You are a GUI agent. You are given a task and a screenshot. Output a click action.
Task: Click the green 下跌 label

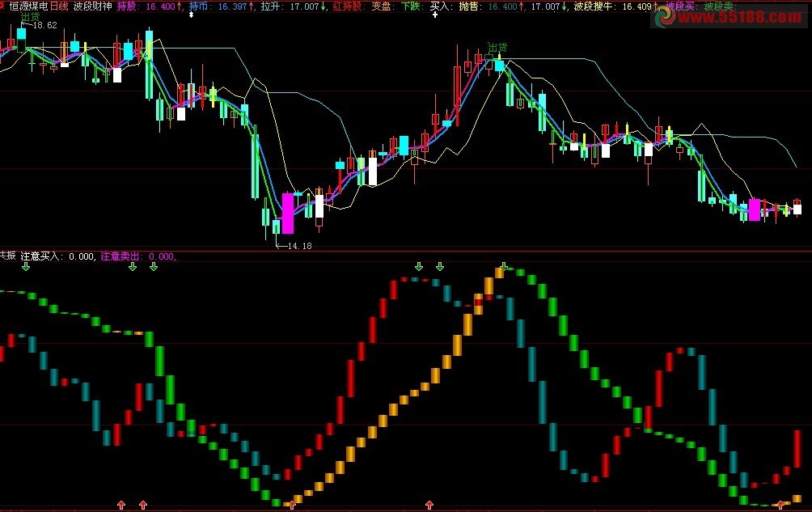point(411,6)
